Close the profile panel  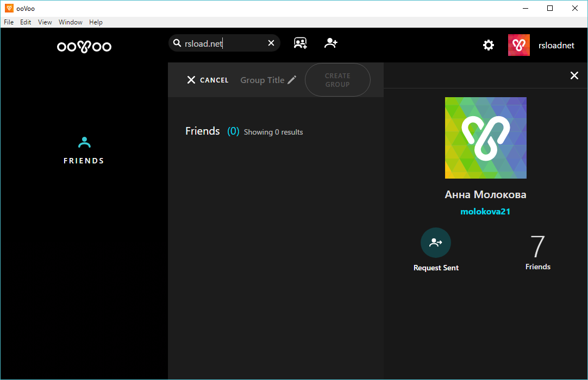[574, 75]
